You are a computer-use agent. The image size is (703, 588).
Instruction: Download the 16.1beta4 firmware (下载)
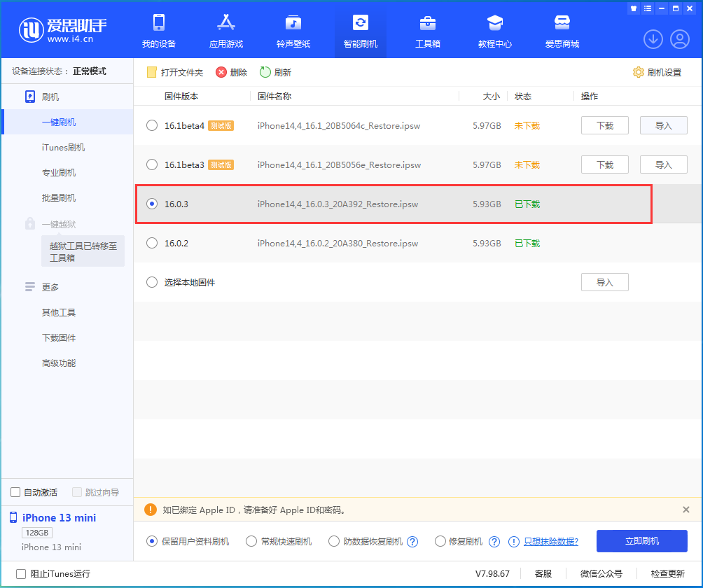(605, 125)
